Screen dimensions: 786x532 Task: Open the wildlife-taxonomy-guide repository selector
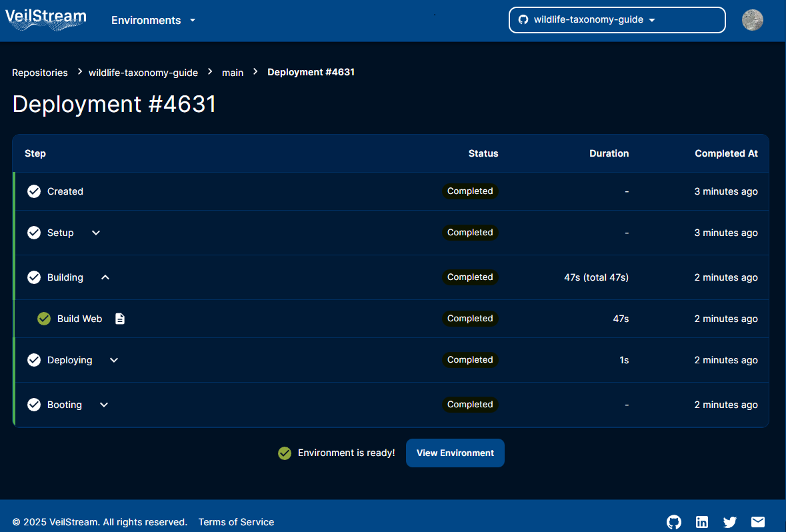click(x=617, y=19)
